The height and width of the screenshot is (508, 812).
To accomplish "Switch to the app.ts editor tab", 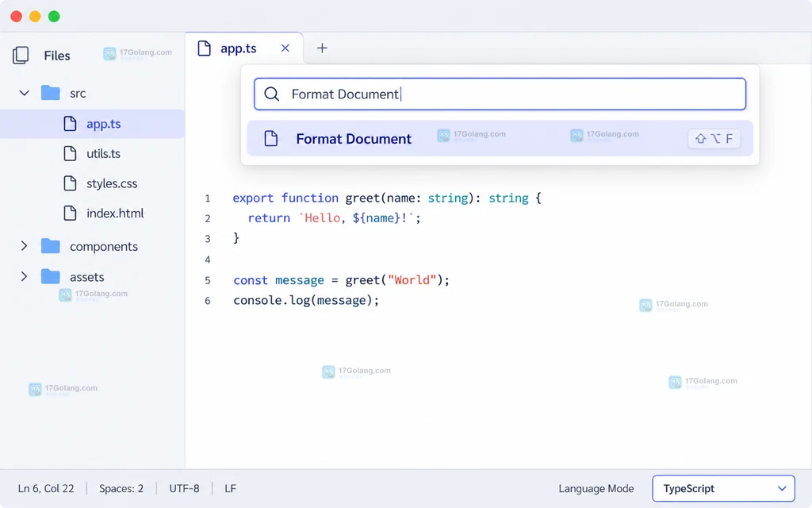I will [x=244, y=48].
